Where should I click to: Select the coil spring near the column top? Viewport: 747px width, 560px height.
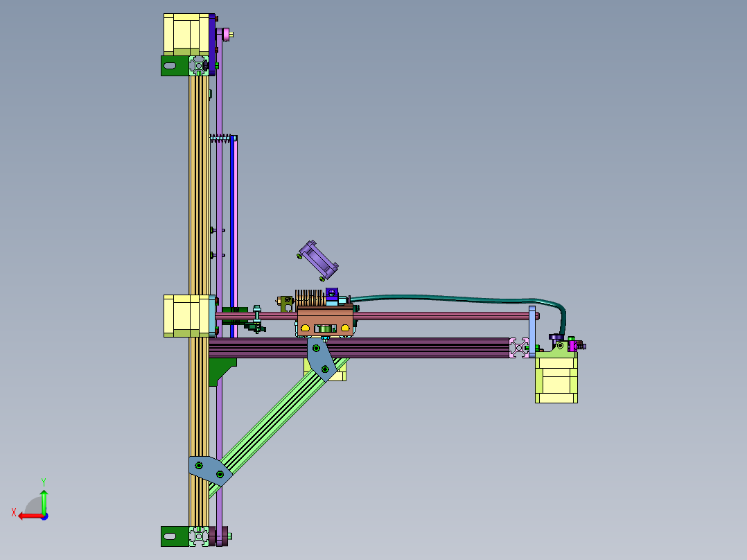pos(220,138)
